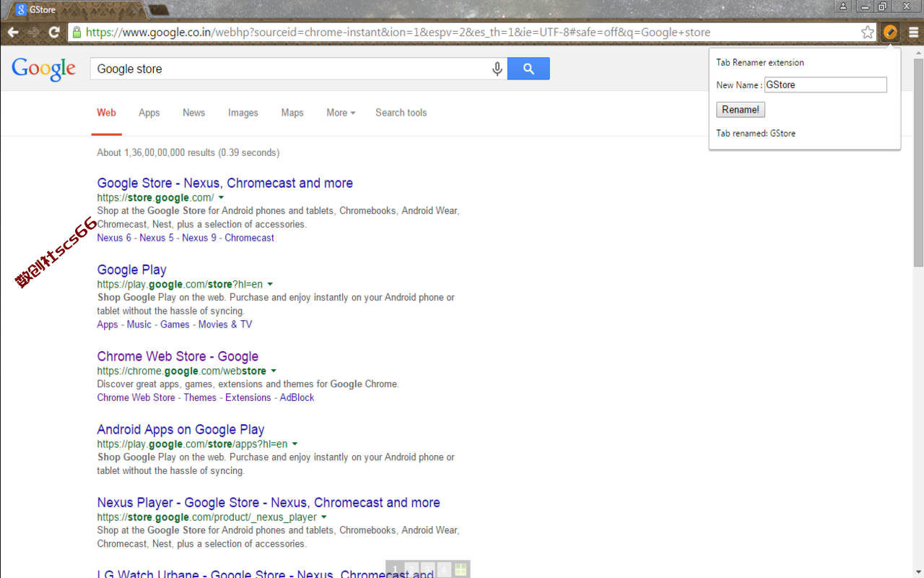Image resolution: width=924 pixels, height=578 pixels.
Task: Open Android Apps on Google Play result
Action: point(180,429)
